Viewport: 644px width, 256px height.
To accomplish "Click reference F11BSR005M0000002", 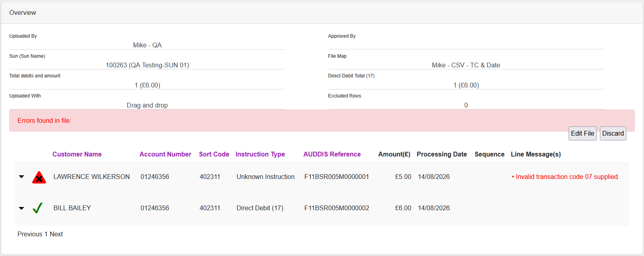I will [337, 208].
